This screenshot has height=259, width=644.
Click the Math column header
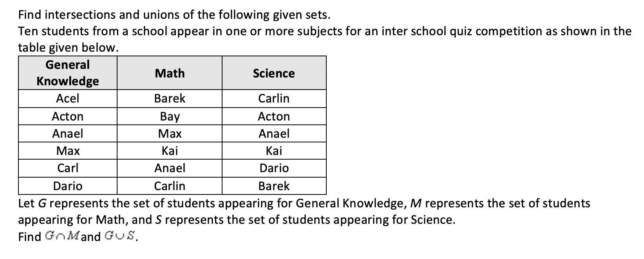tap(170, 73)
